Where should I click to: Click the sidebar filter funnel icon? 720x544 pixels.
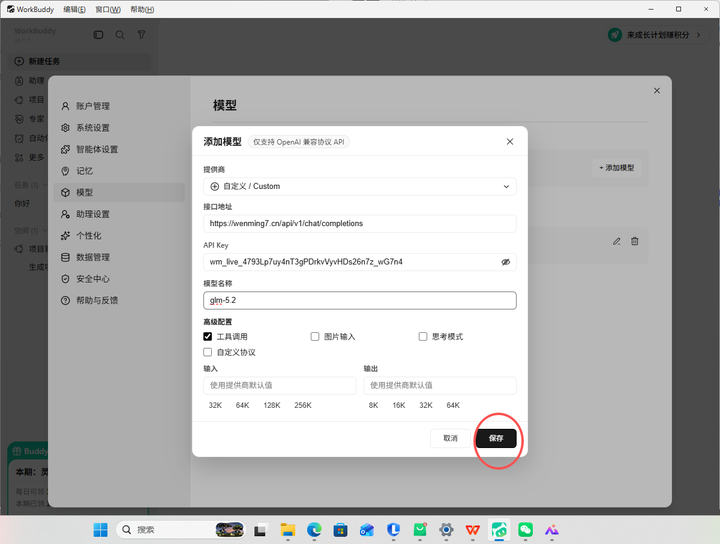(141, 35)
